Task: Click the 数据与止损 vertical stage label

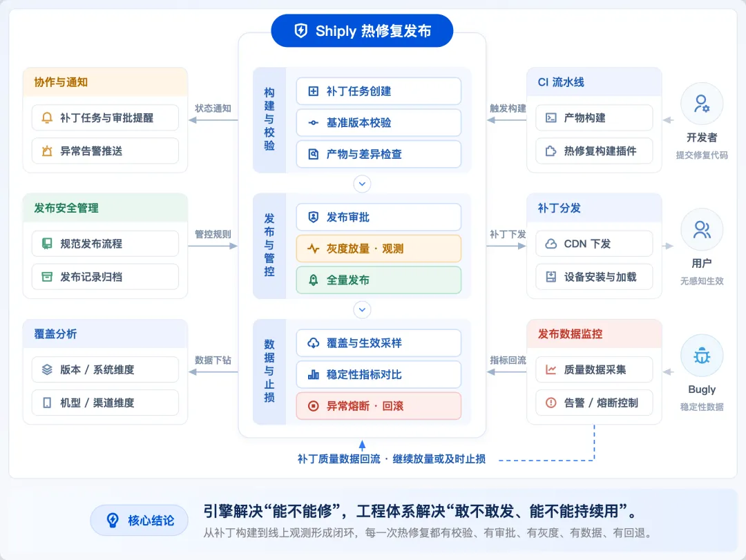Action: click(x=269, y=371)
